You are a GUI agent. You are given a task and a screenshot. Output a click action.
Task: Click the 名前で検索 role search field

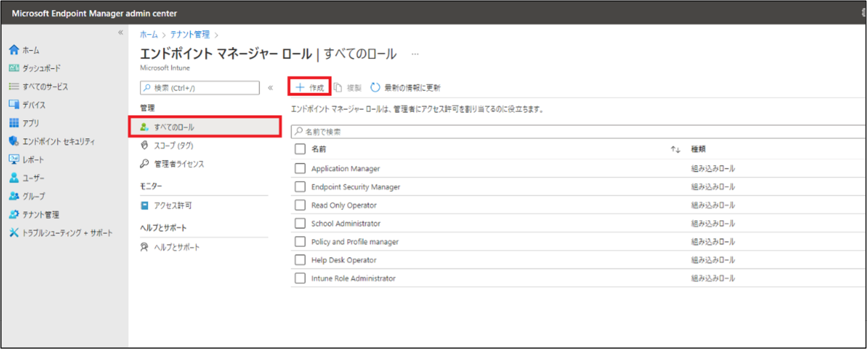(x=578, y=132)
